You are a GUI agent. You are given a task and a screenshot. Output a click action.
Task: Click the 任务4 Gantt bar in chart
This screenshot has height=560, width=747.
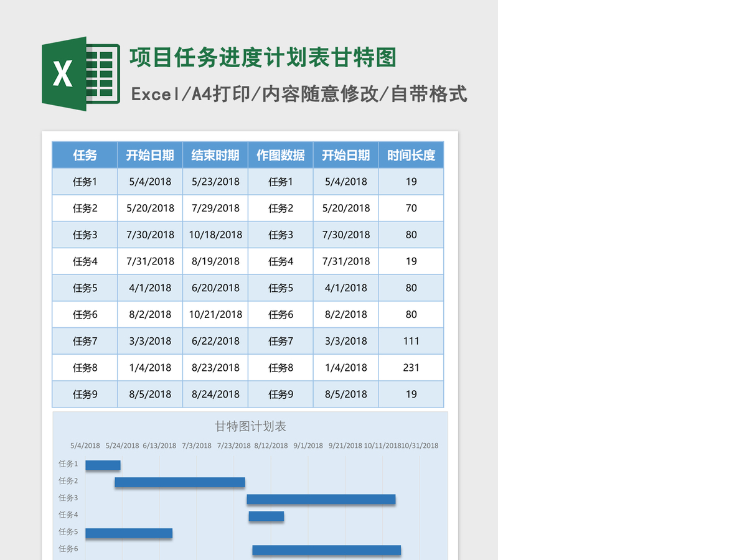(266, 516)
